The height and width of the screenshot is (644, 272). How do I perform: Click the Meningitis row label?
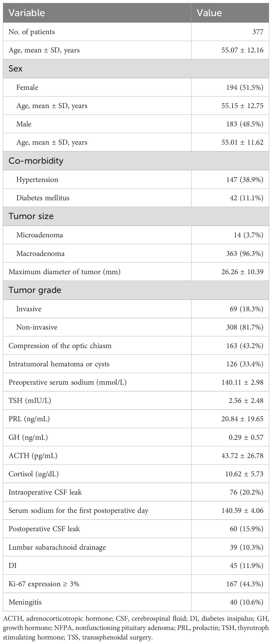[x=25, y=602]
